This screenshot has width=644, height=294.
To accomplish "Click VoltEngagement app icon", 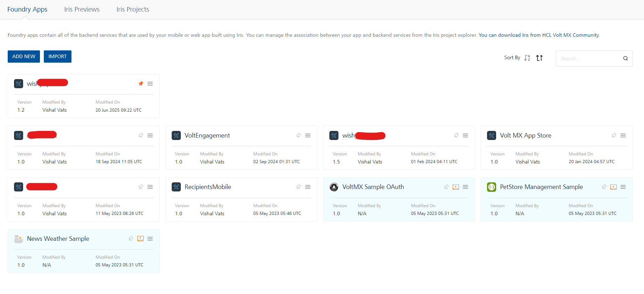I will [x=176, y=135].
